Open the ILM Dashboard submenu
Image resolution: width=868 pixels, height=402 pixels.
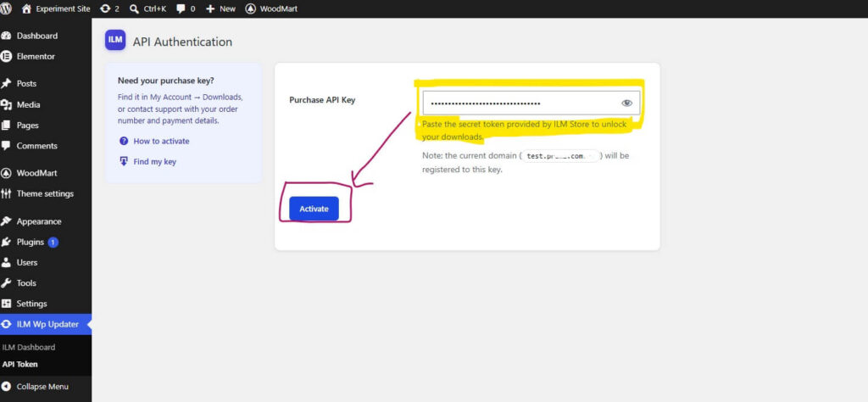[29, 347]
